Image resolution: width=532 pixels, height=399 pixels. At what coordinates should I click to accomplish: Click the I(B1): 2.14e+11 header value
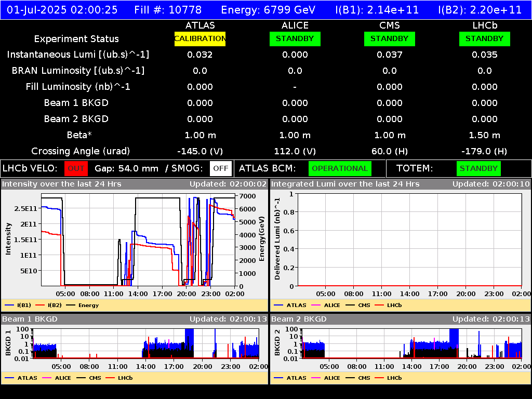[x=377, y=10]
